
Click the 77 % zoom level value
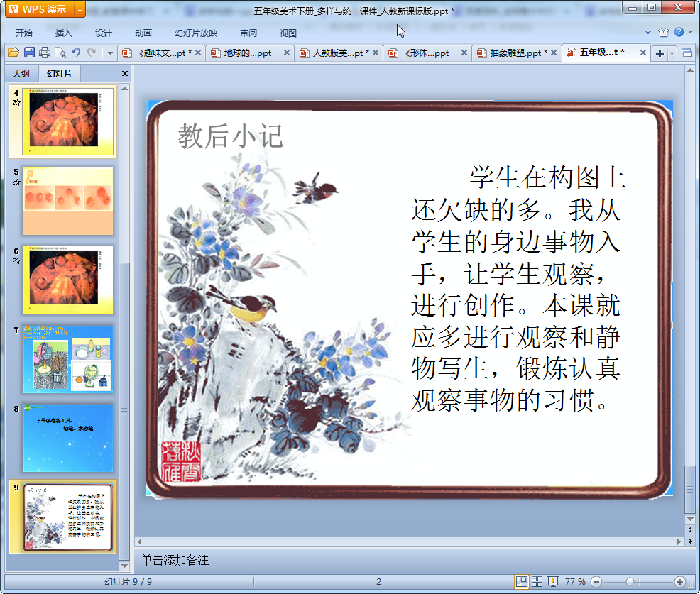pyautogui.click(x=575, y=581)
